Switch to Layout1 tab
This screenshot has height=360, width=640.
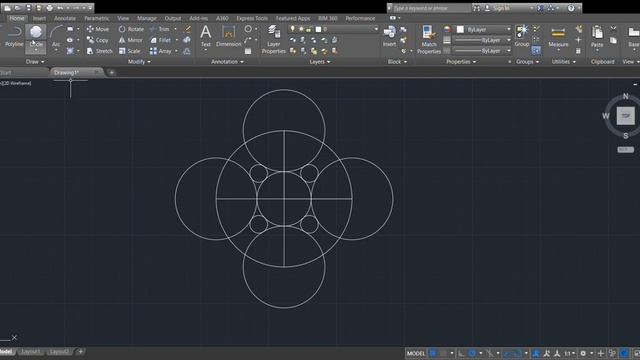(x=31, y=351)
